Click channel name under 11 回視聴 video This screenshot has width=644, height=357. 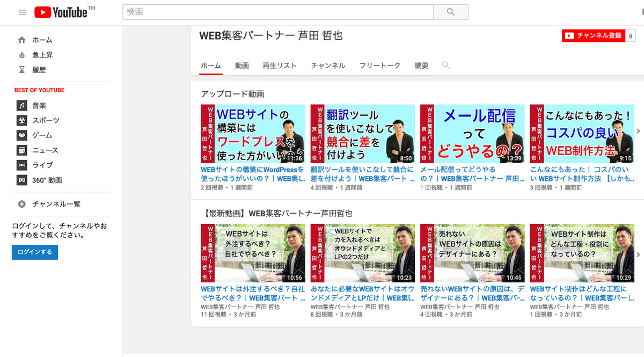click(240, 307)
